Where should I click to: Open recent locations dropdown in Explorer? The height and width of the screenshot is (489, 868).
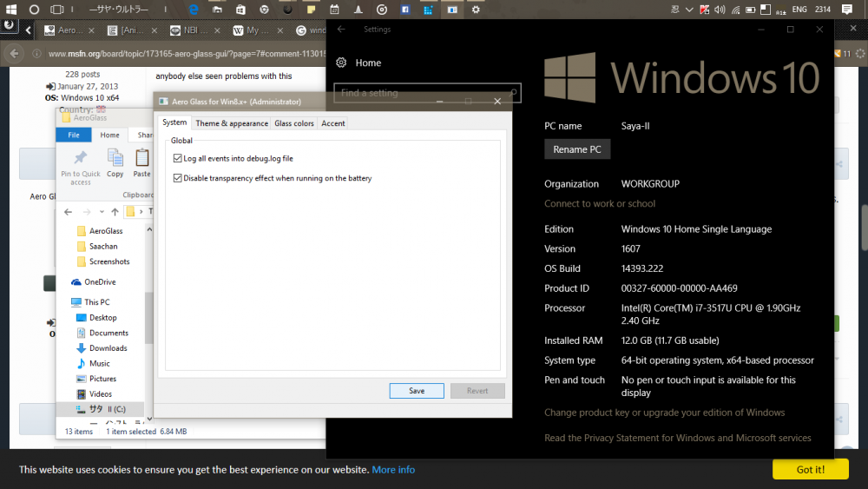[102, 212]
